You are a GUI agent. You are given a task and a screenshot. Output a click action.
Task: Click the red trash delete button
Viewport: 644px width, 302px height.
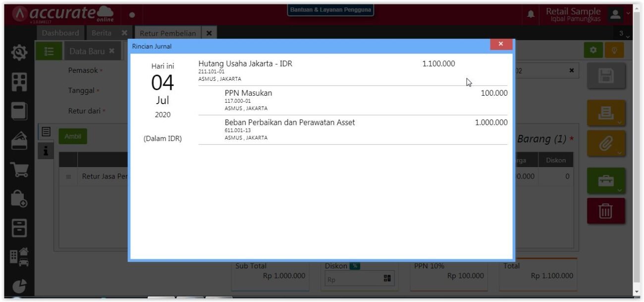coord(606,211)
